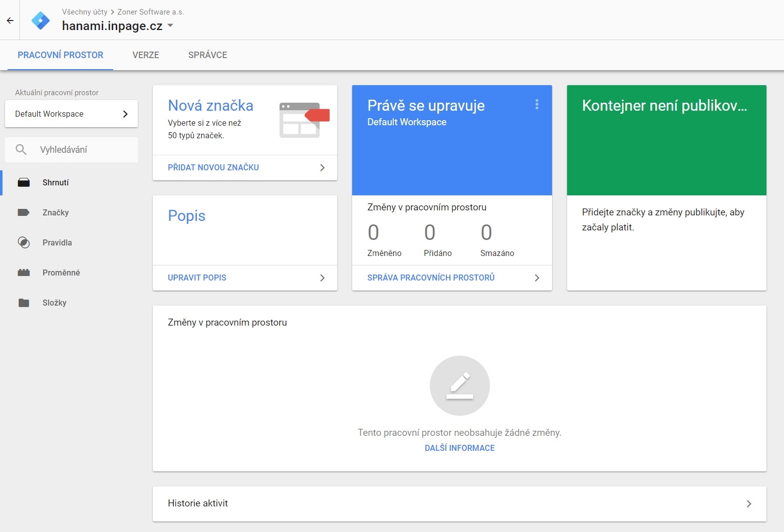Viewport: 784px width, 532px height.
Task: Expand the Default Workspace selector
Action: (71, 114)
